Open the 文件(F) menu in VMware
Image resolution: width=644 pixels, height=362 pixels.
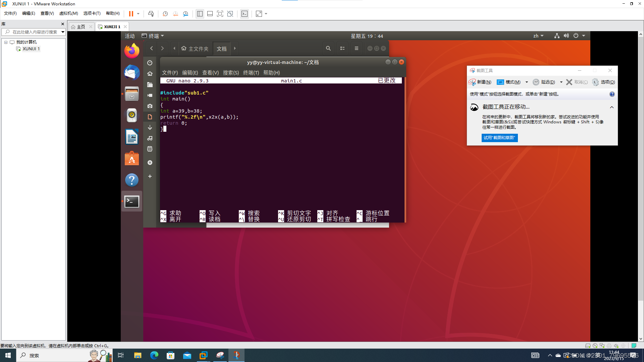point(10,13)
